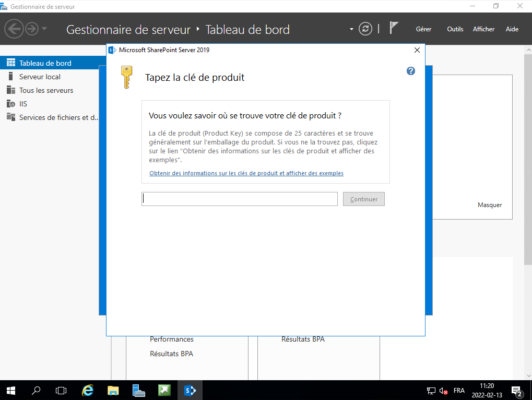
Task: Select IIS in the sidebar
Action: coord(23,104)
